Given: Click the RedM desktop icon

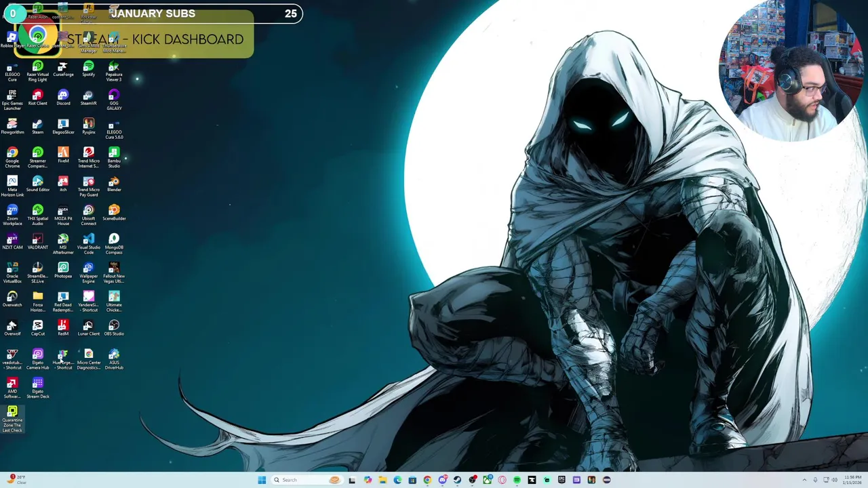Looking at the screenshot, I should coord(63,328).
